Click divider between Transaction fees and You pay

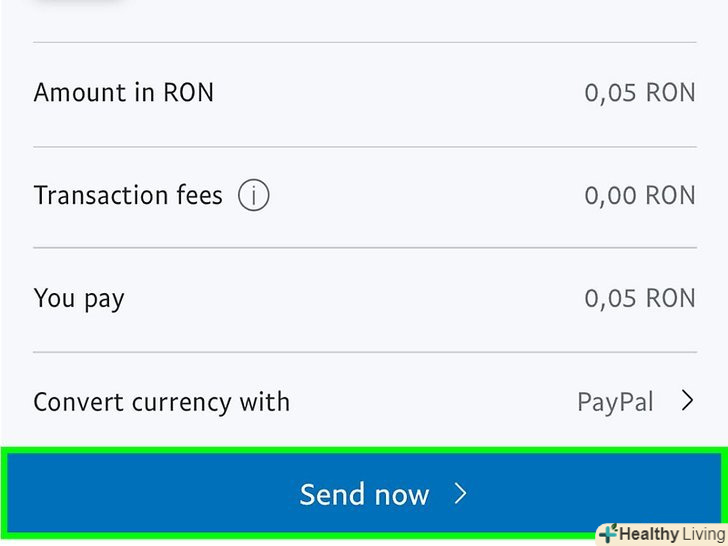click(x=364, y=247)
